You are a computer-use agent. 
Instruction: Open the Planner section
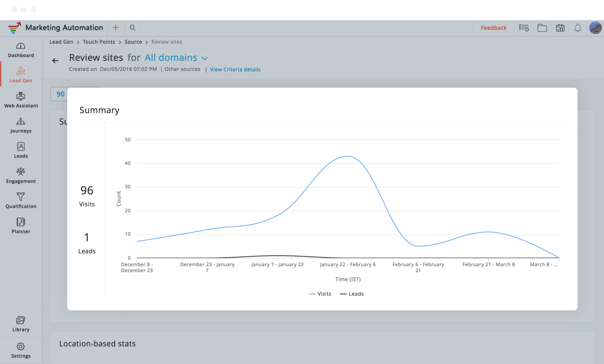tap(21, 226)
